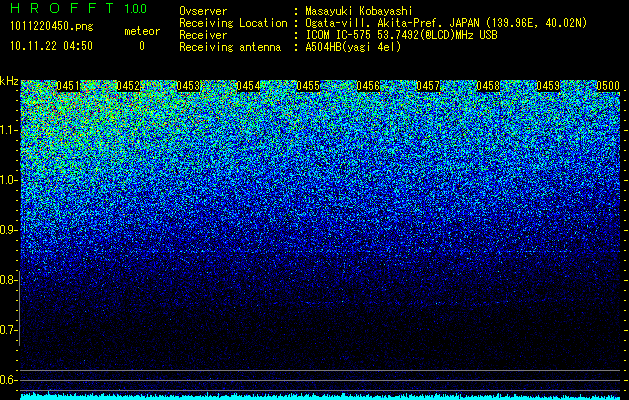The image size is (629, 400).
Task: Click the 0458 time marker
Action: [x=488, y=86]
